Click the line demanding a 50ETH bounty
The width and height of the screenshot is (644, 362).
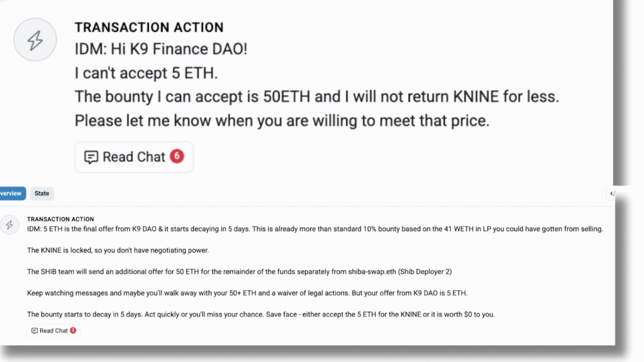(x=316, y=97)
